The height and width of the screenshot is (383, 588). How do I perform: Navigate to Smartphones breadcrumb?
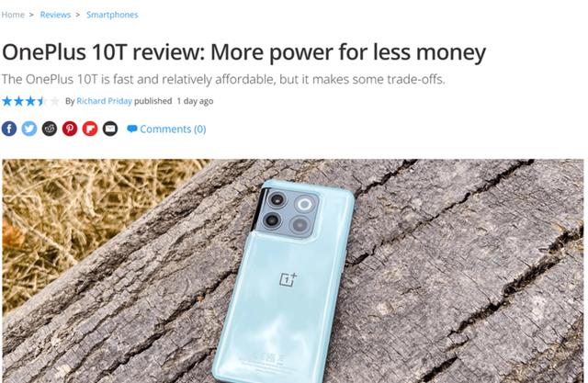click(x=112, y=15)
